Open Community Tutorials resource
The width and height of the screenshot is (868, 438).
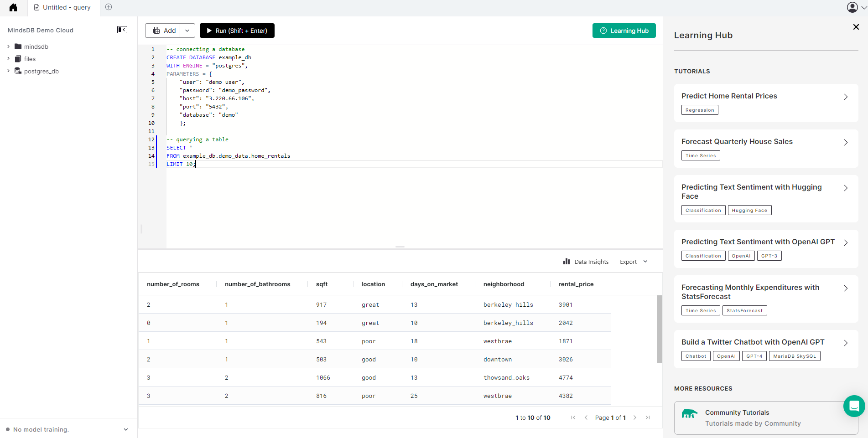pyautogui.click(x=766, y=418)
